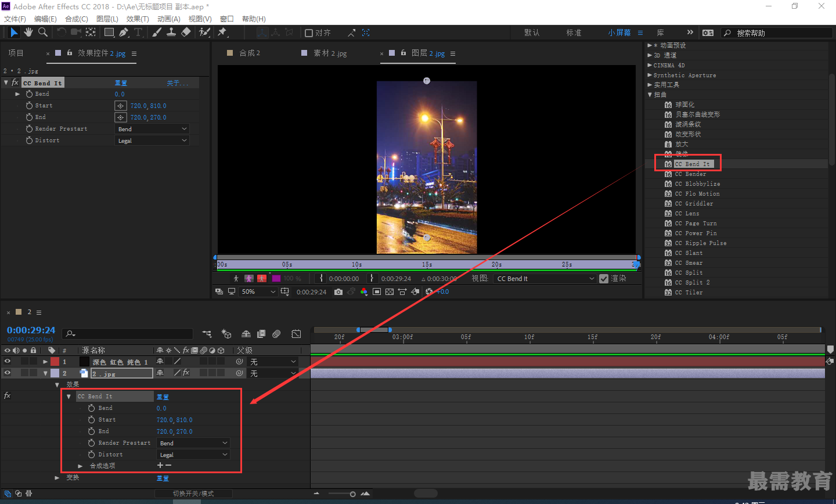Screen dimensions: 836x504
Task: Select the Pen tool
Action: click(124, 33)
